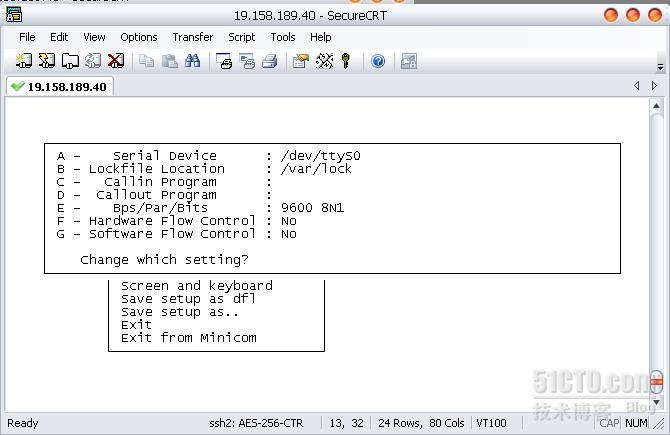Click the terminal scrollbar down arrow
Image resolution: width=670 pixels, height=435 pixels.
(x=656, y=403)
